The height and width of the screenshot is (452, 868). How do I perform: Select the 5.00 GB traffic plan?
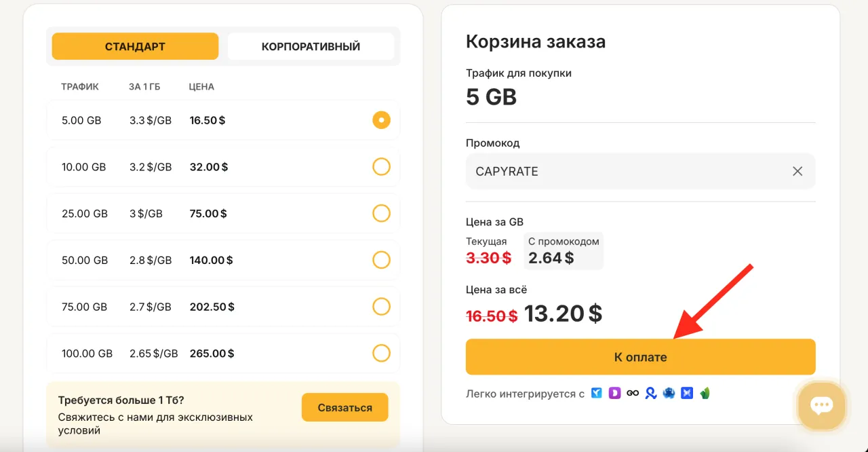point(381,120)
